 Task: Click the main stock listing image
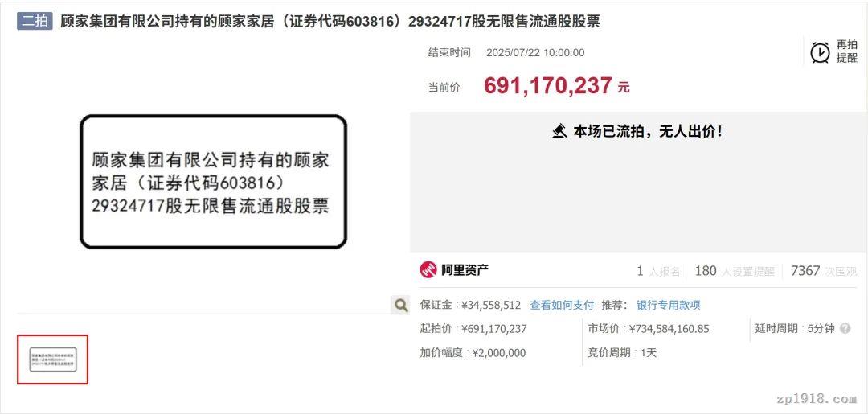click(x=214, y=182)
